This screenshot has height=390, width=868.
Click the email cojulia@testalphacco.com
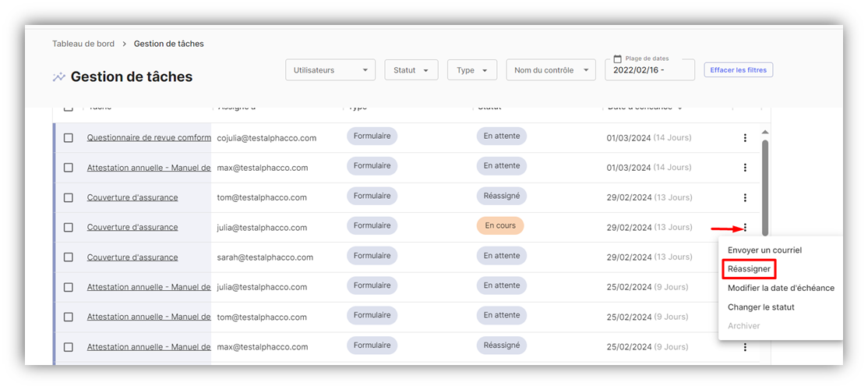(x=266, y=138)
